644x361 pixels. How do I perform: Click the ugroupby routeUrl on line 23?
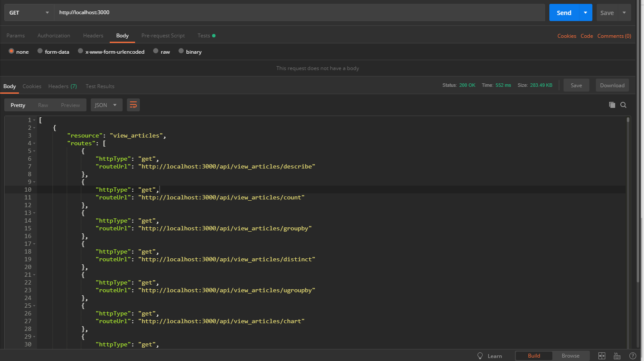(227, 290)
